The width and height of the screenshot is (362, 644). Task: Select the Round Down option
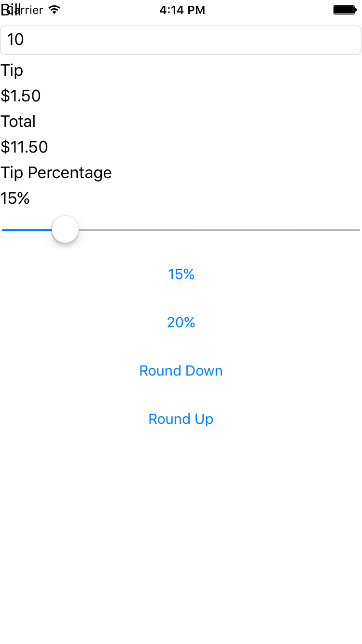pos(181,370)
